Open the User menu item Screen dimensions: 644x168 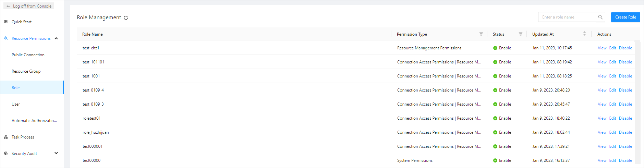coord(16,104)
